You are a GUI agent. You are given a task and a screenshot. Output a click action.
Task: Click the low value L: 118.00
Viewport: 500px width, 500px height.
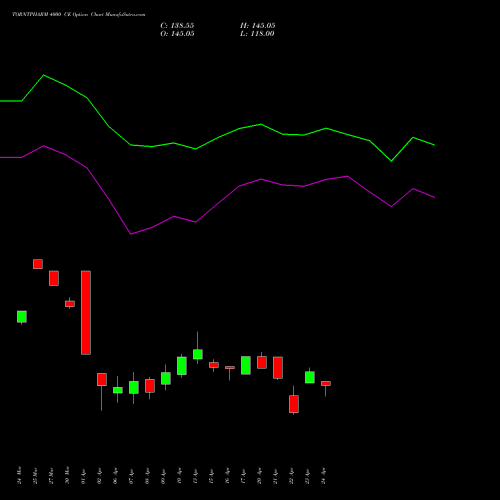pos(257,34)
